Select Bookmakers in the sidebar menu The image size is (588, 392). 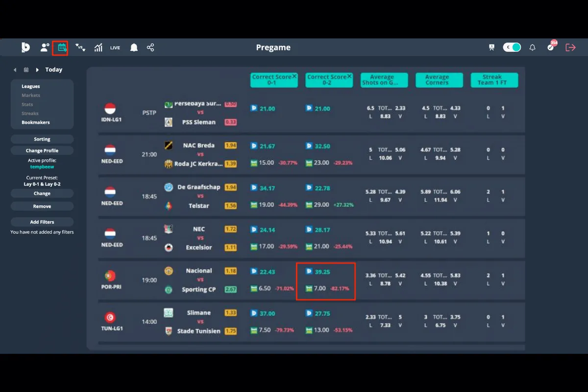[x=36, y=122]
